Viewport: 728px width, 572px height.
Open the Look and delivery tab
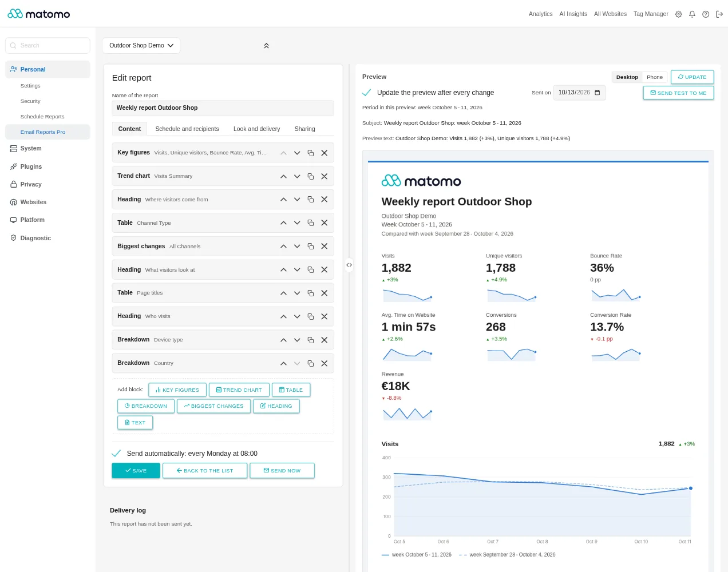257,129
